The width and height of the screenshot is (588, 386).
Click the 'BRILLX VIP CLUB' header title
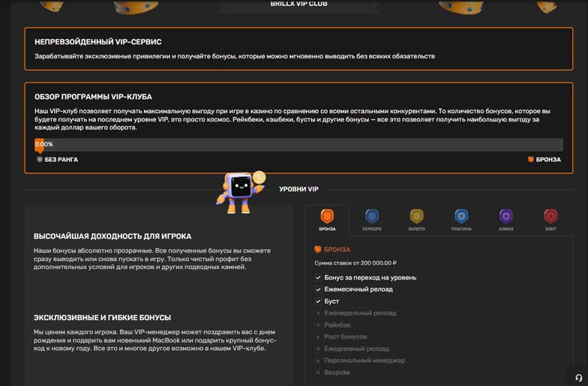pos(298,4)
